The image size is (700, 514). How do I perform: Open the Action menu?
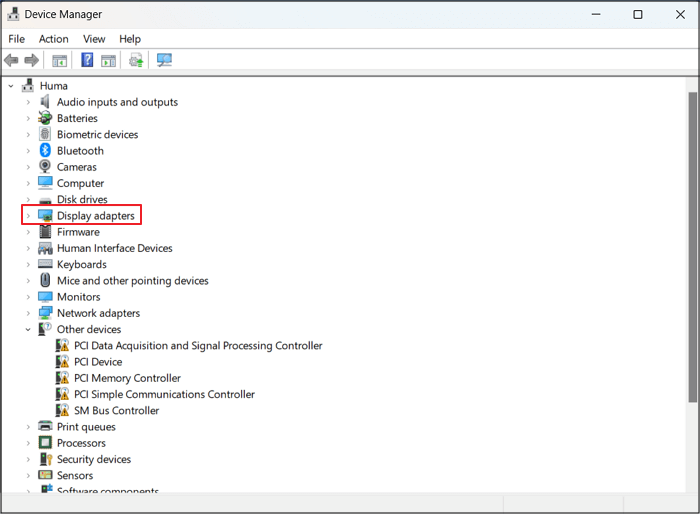pos(54,39)
